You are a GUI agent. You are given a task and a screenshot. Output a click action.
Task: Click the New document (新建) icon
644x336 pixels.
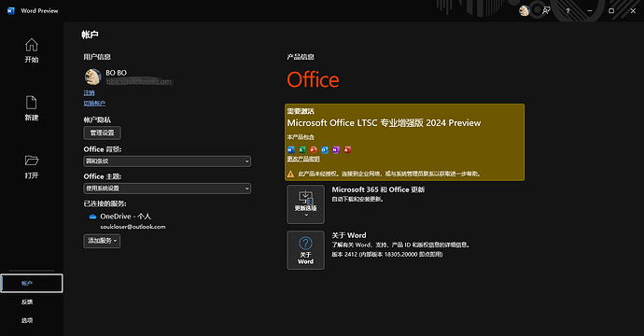click(x=31, y=103)
